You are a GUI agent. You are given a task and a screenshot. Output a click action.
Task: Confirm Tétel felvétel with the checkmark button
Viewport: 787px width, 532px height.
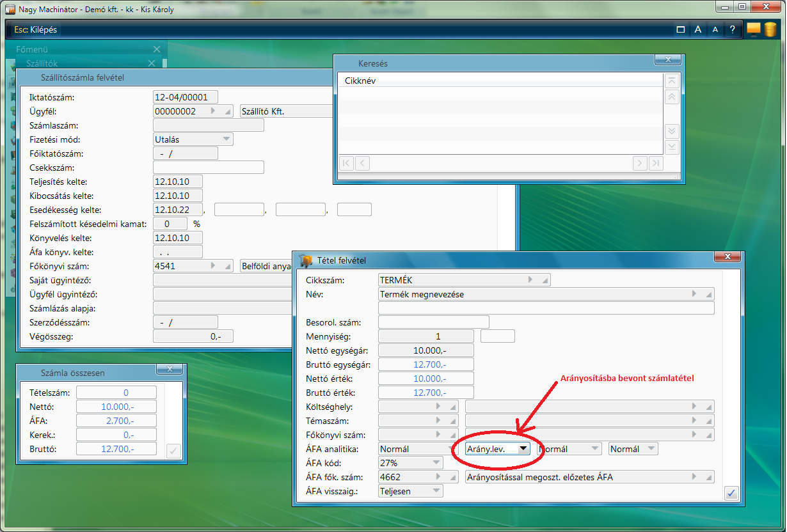point(732,493)
